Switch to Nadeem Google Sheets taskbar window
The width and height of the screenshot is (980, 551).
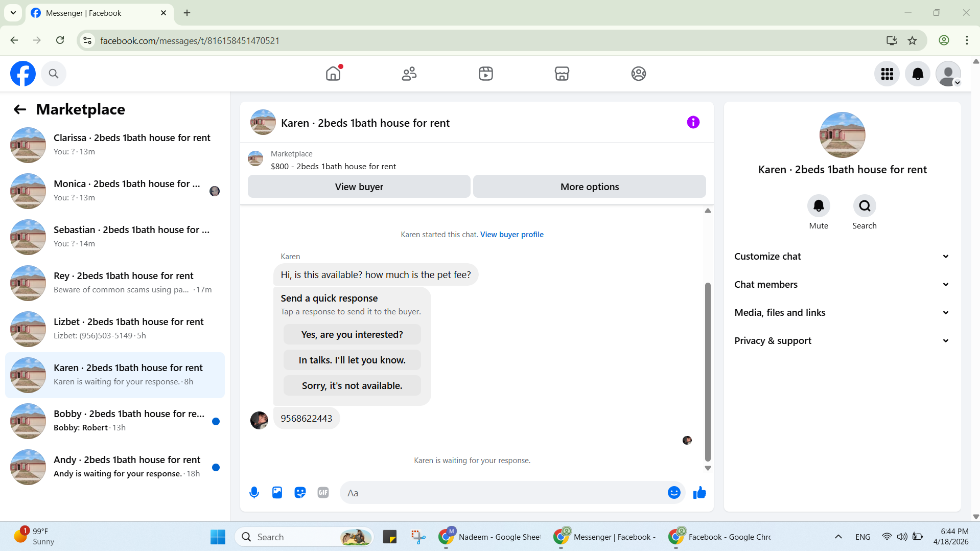(489, 537)
